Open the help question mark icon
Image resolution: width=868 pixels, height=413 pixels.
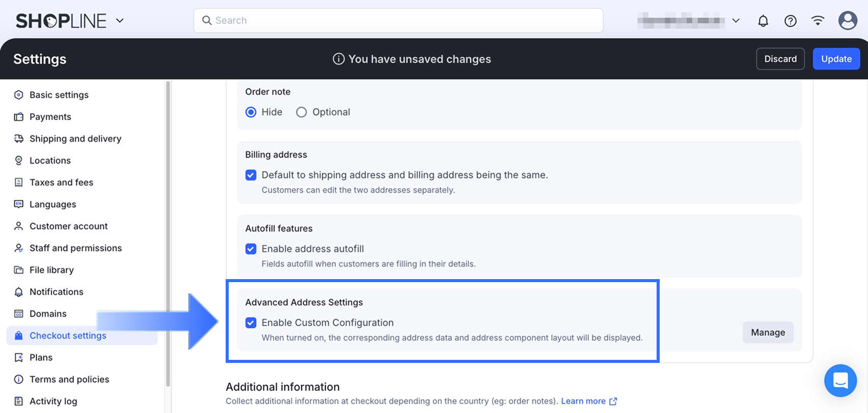point(790,21)
